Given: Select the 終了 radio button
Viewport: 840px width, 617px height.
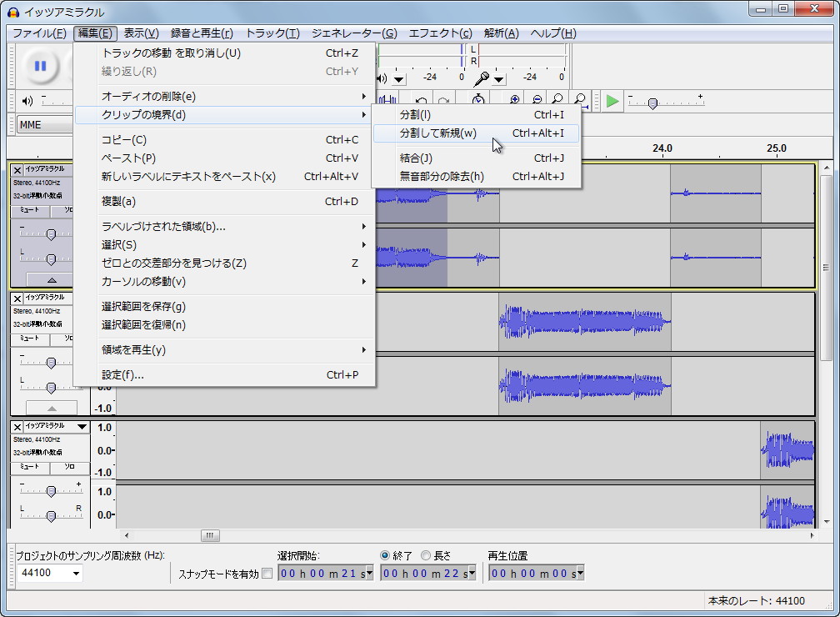Looking at the screenshot, I should pyautogui.click(x=384, y=555).
